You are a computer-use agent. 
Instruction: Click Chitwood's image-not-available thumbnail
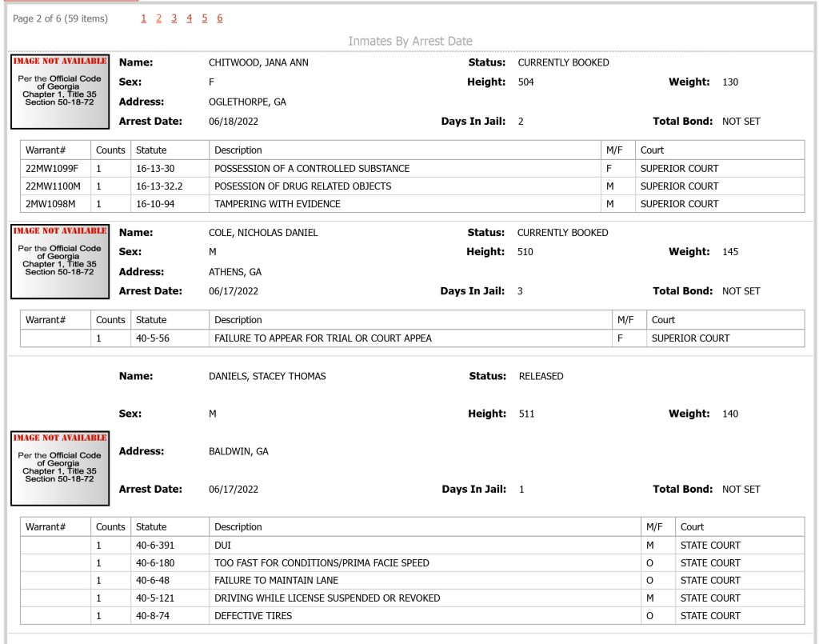click(x=60, y=91)
